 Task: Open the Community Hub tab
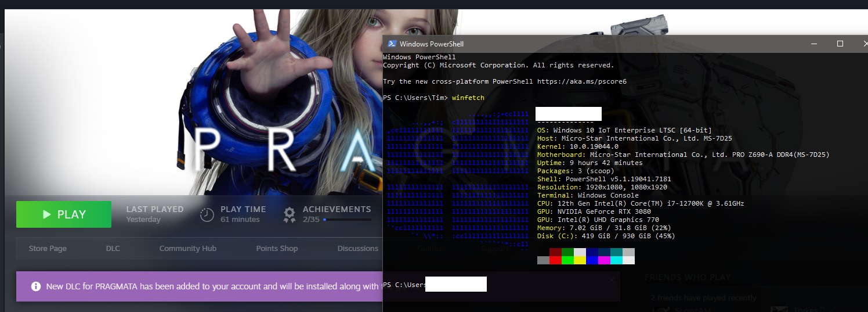(188, 248)
